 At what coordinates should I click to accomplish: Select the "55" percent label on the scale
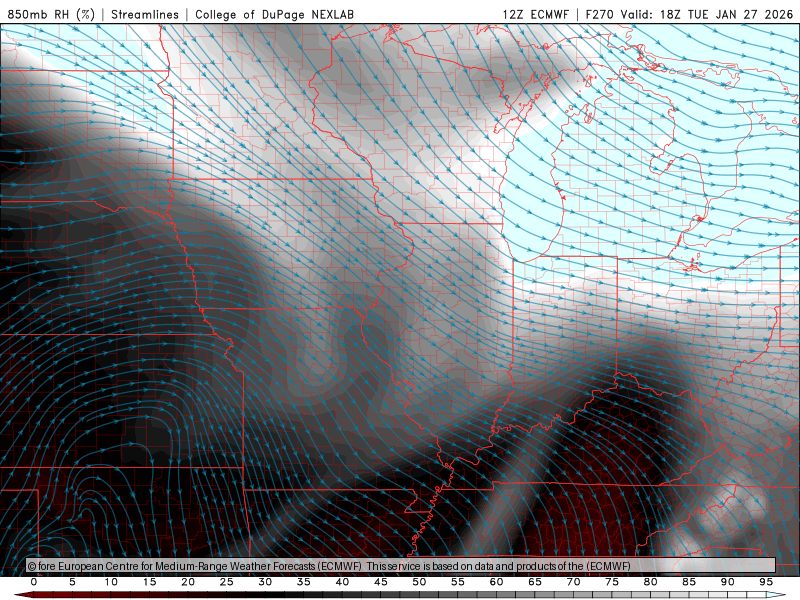coord(458,582)
